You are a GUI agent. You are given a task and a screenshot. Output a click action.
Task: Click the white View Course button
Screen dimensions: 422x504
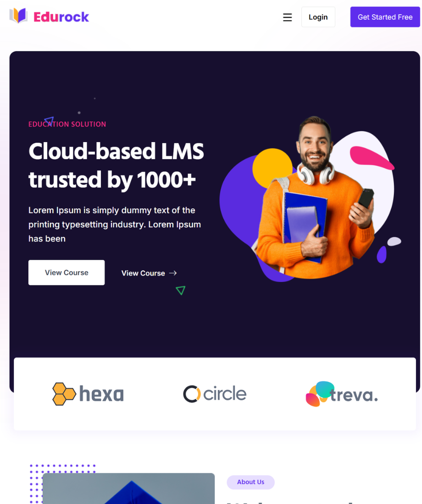coord(67,273)
